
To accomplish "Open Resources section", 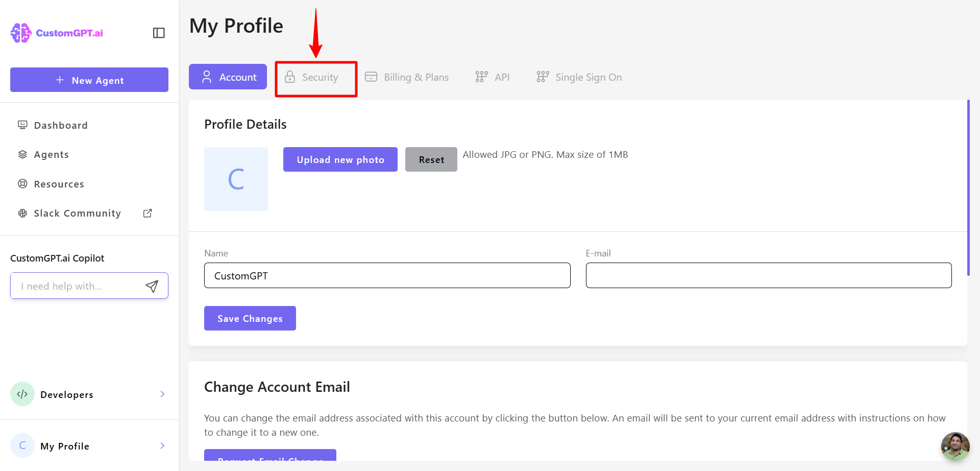I will point(59,184).
